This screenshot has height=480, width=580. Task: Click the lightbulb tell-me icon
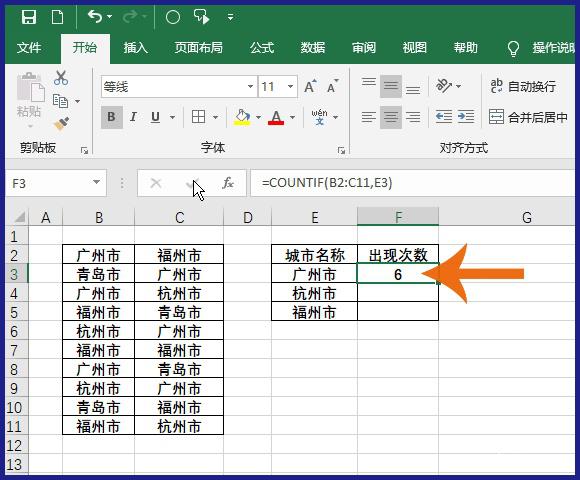(x=513, y=48)
